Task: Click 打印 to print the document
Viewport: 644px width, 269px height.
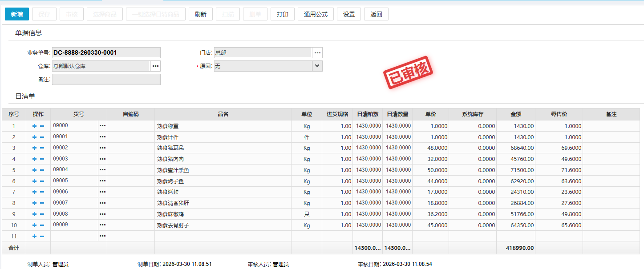Action: click(283, 14)
